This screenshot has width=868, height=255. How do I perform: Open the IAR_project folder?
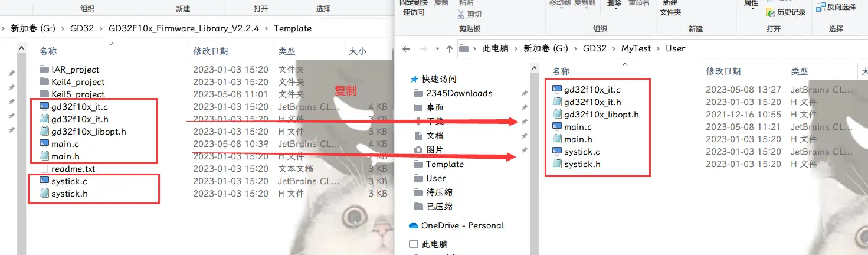click(75, 70)
